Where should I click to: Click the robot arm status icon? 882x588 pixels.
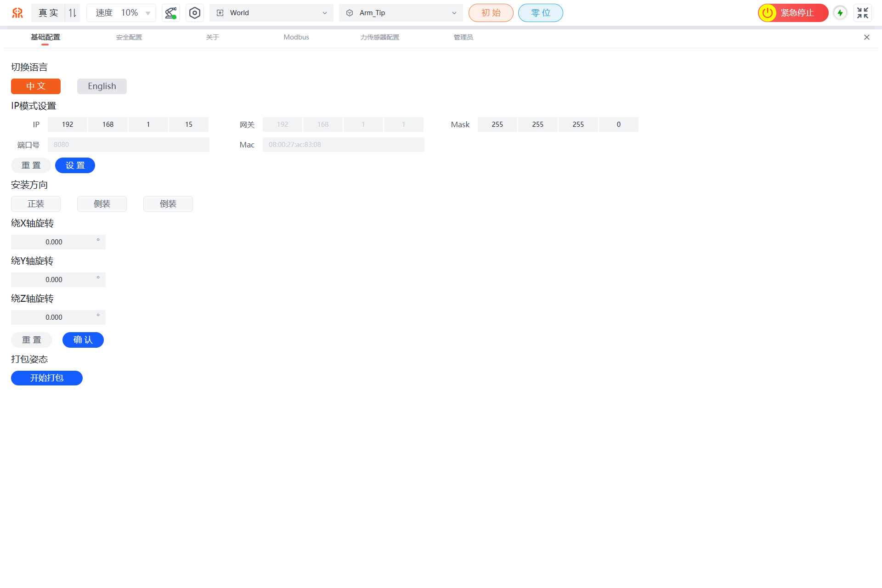pyautogui.click(x=171, y=13)
